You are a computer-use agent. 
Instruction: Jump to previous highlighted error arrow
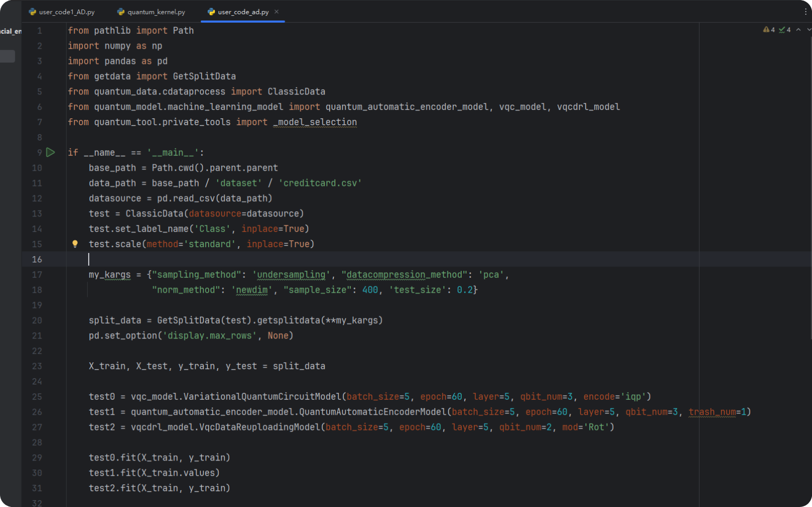click(798, 30)
